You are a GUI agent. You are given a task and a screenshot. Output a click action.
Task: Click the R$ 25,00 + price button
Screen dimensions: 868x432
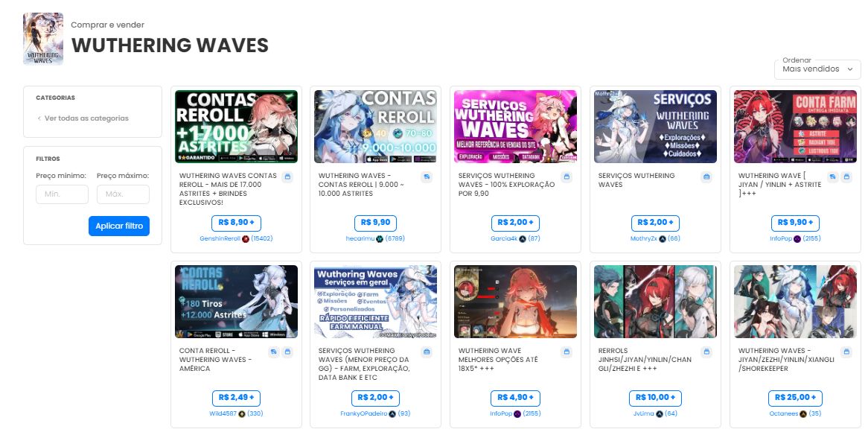pos(796,398)
